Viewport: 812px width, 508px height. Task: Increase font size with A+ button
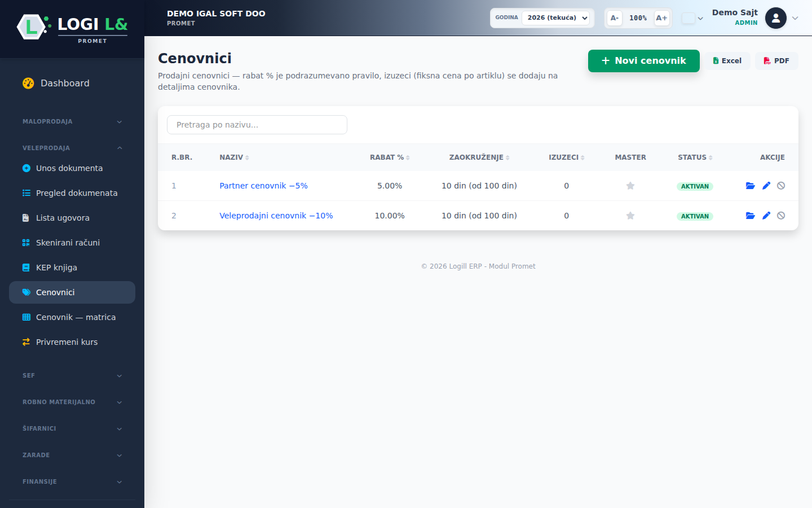661,18
